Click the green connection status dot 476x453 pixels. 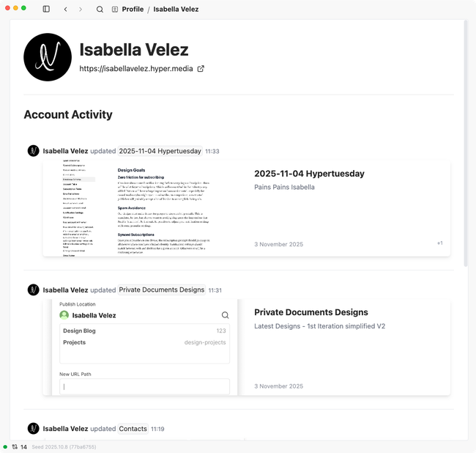coord(5,446)
